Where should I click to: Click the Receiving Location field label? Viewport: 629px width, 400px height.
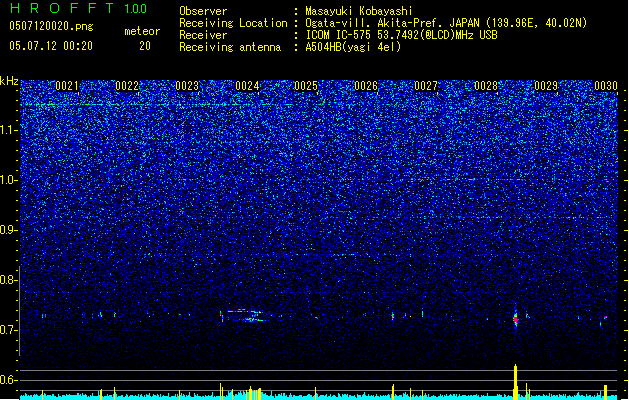233,23
